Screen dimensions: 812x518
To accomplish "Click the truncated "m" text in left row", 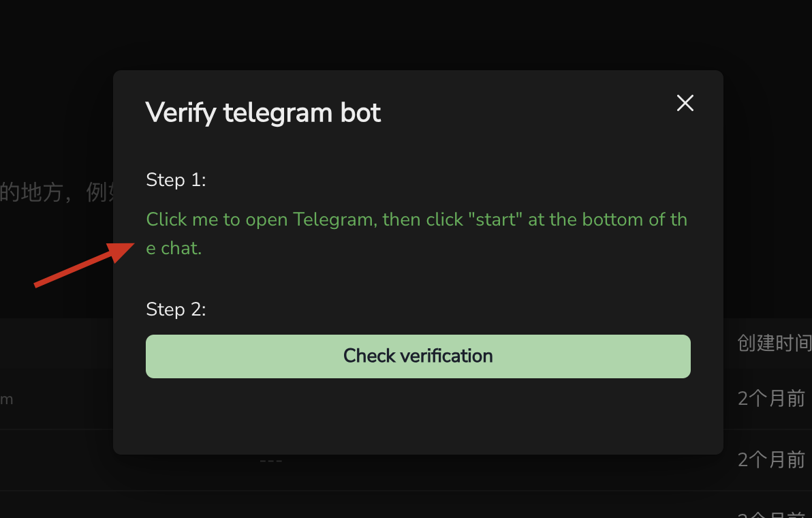I will pos(7,399).
